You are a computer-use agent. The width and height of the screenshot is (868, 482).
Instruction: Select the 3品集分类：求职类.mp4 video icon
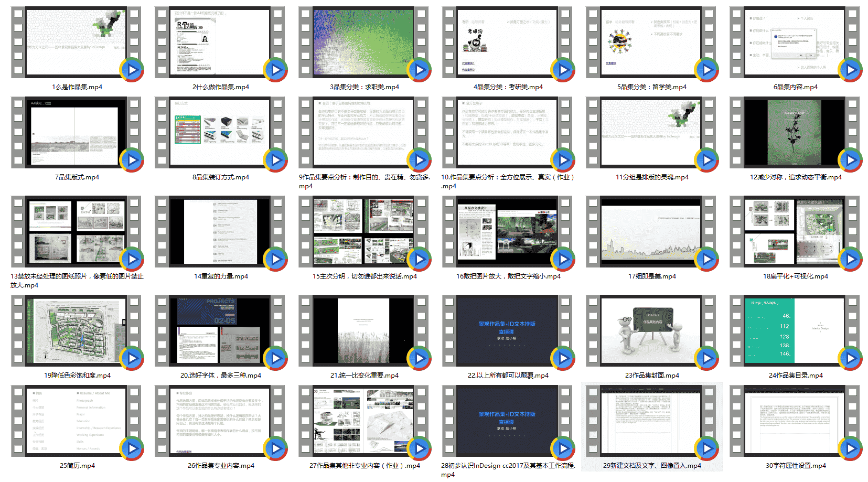[x=364, y=42]
